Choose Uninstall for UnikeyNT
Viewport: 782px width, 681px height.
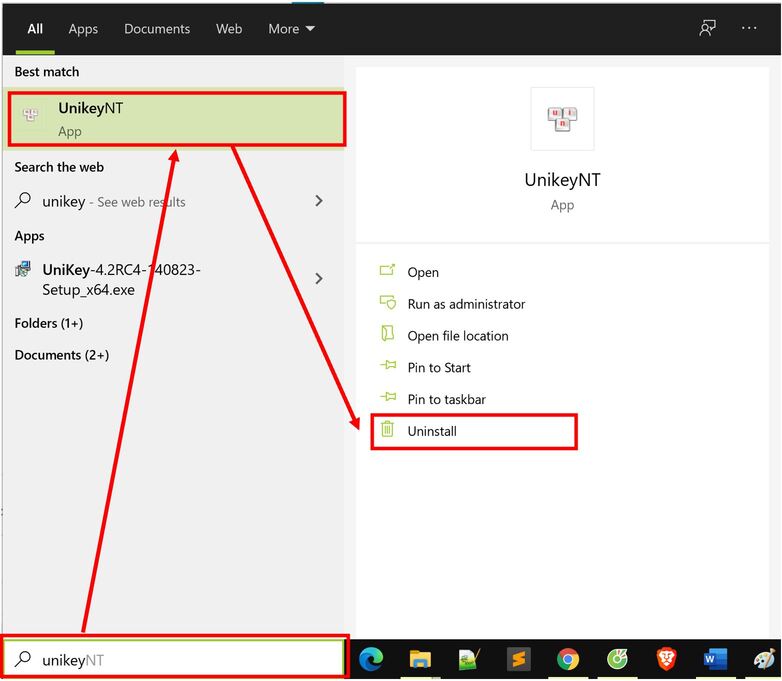(432, 432)
